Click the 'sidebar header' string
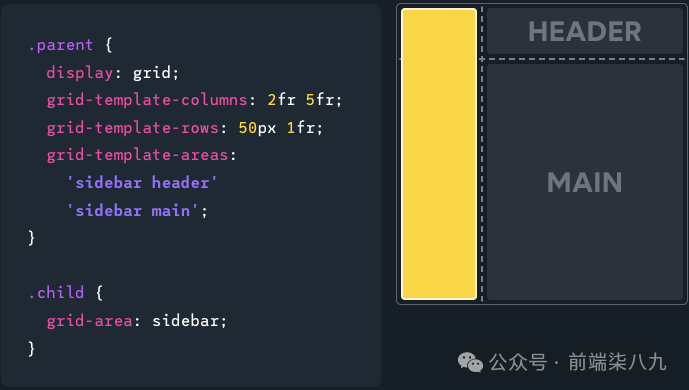 [x=142, y=183]
